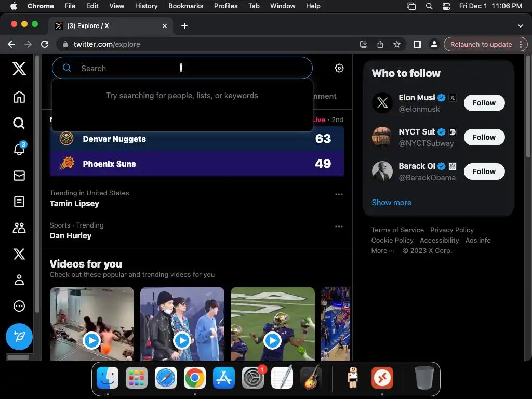
Task: Open the View menu
Action: pyautogui.click(x=116, y=6)
